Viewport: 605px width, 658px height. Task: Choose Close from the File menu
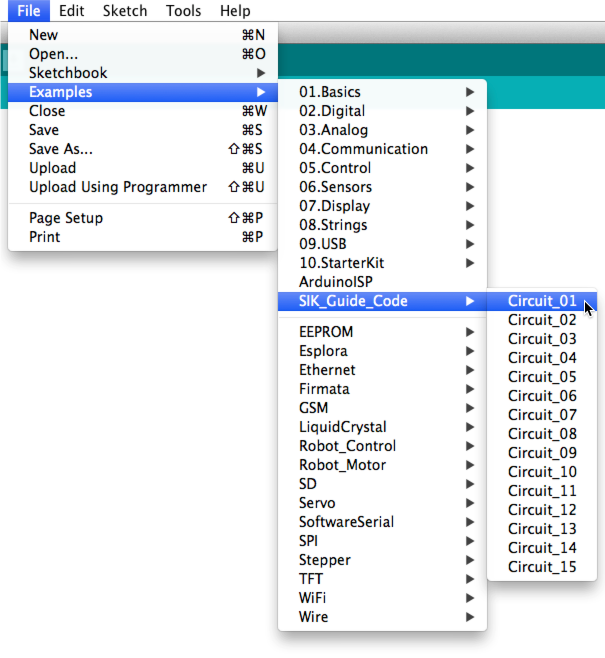(143, 111)
